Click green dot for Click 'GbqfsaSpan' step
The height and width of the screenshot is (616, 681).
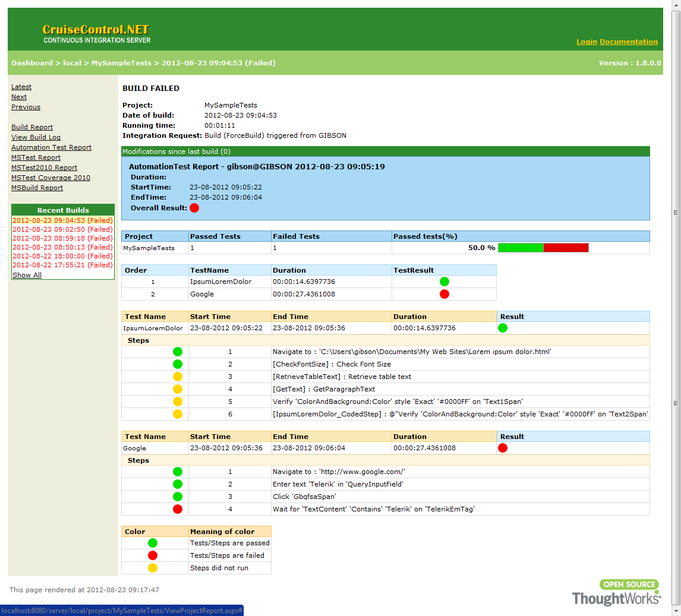click(x=178, y=497)
